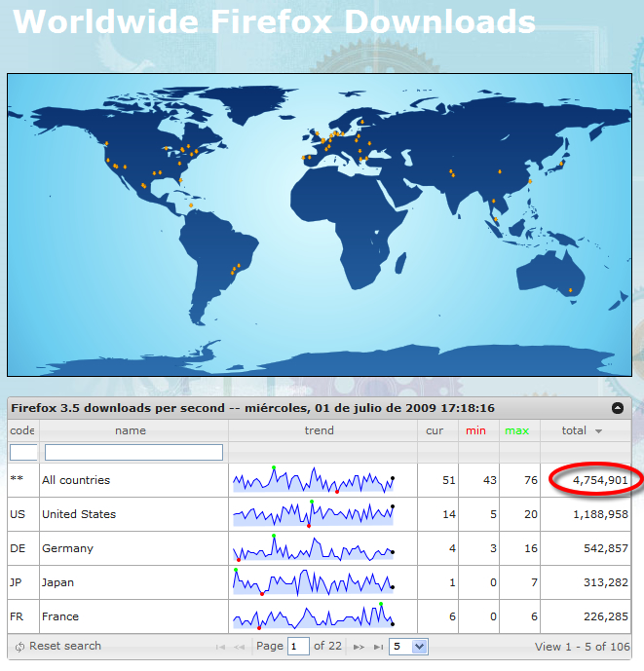Focus the name filter input field
Screen dimensions: 644x671
[x=133, y=452]
